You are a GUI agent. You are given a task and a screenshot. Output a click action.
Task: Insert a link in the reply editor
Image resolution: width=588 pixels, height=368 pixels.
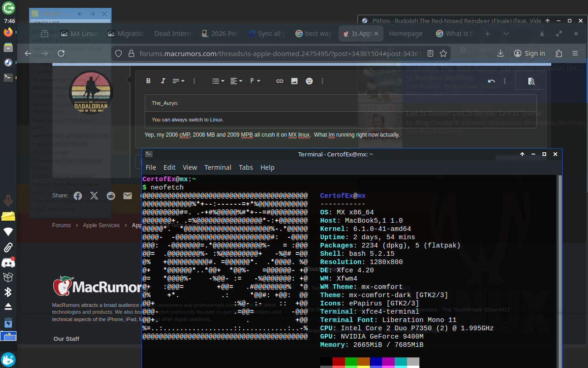[280, 80]
